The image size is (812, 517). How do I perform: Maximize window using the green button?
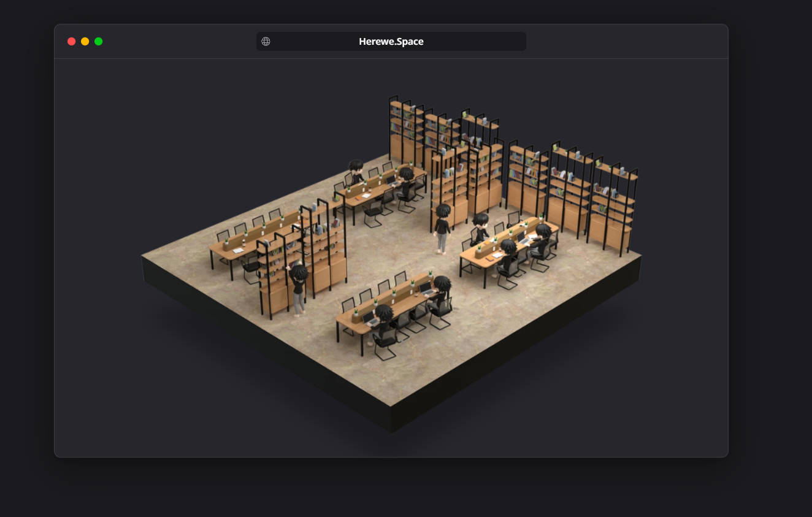point(99,42)
